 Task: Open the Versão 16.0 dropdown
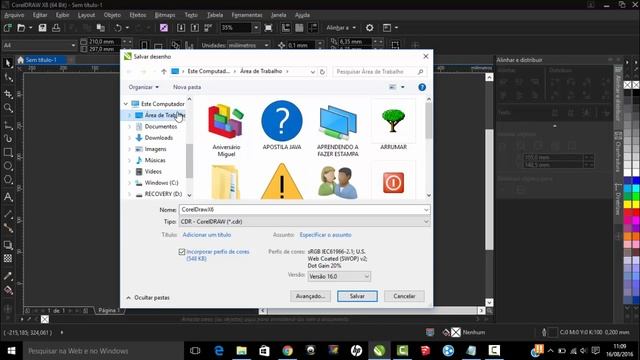pos(339,276)
